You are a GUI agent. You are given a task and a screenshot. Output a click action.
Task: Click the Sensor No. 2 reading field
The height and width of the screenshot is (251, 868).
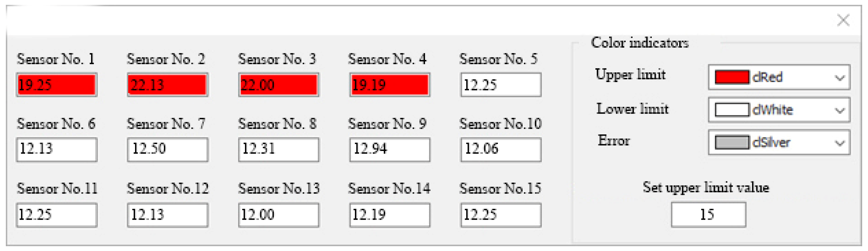(168, 85)
